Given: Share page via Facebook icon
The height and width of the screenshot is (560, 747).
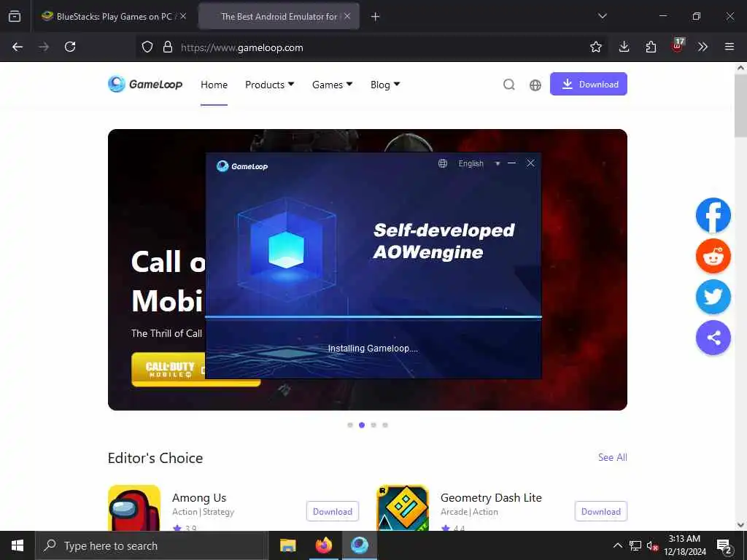Looking at the screenshot, I should [x=713, y=215].
